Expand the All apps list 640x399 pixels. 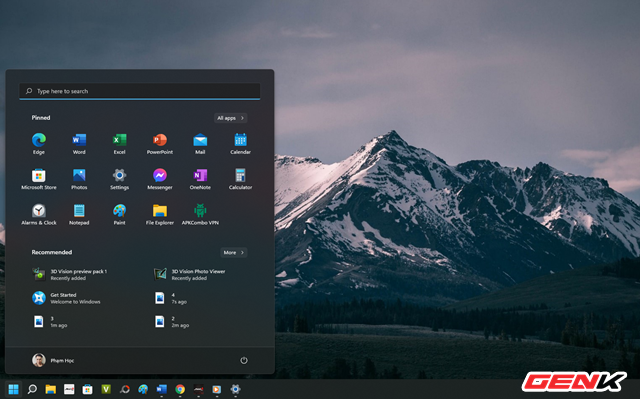(231, 118)
